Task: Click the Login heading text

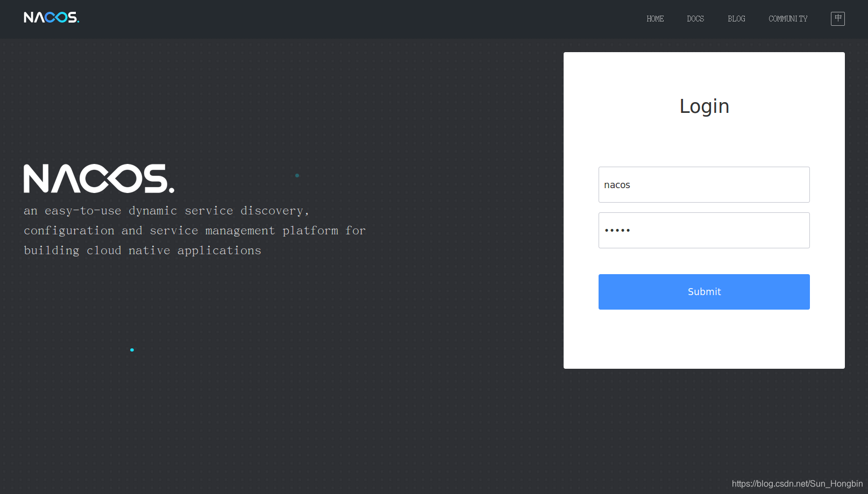Action: point(704,106)
